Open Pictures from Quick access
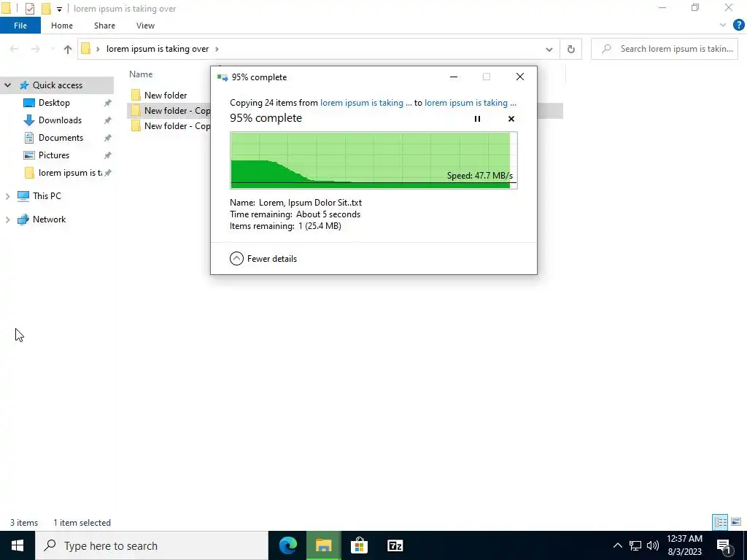 pyautogui.click(x=54, y=155)
